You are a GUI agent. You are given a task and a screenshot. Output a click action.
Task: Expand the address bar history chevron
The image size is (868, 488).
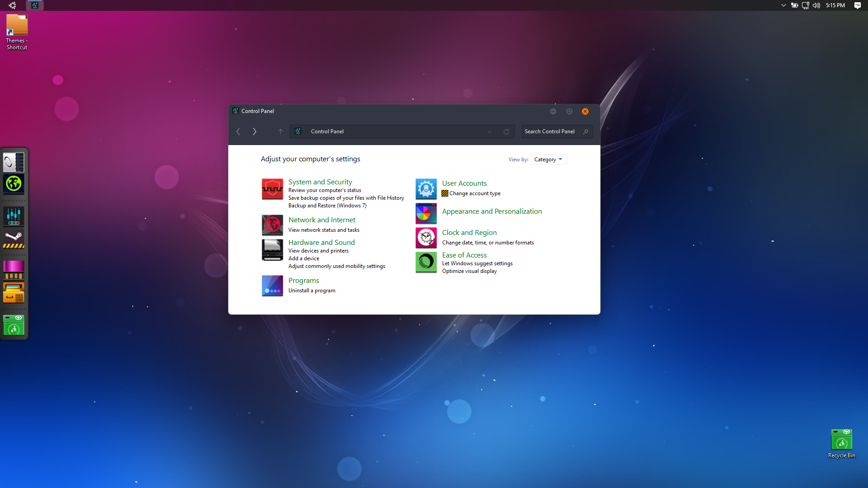[490, 132]
